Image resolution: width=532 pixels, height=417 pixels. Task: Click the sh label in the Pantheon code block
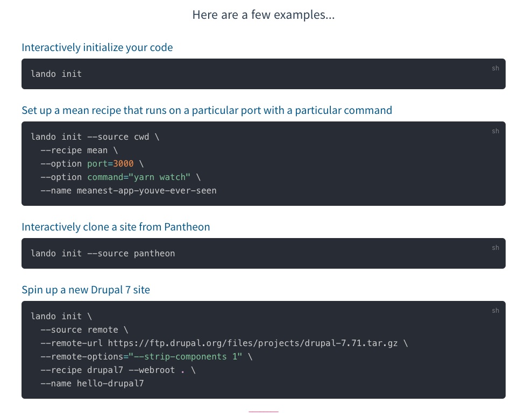coord(495,248)
